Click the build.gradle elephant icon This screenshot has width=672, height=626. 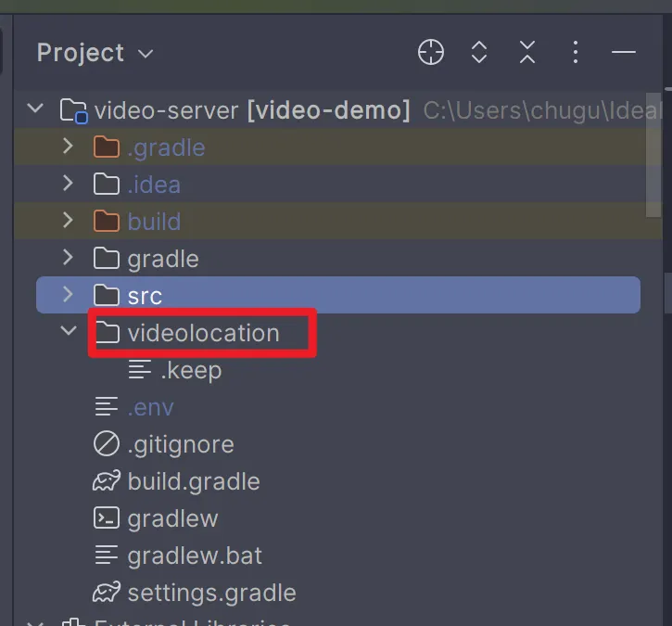[108, 481]
